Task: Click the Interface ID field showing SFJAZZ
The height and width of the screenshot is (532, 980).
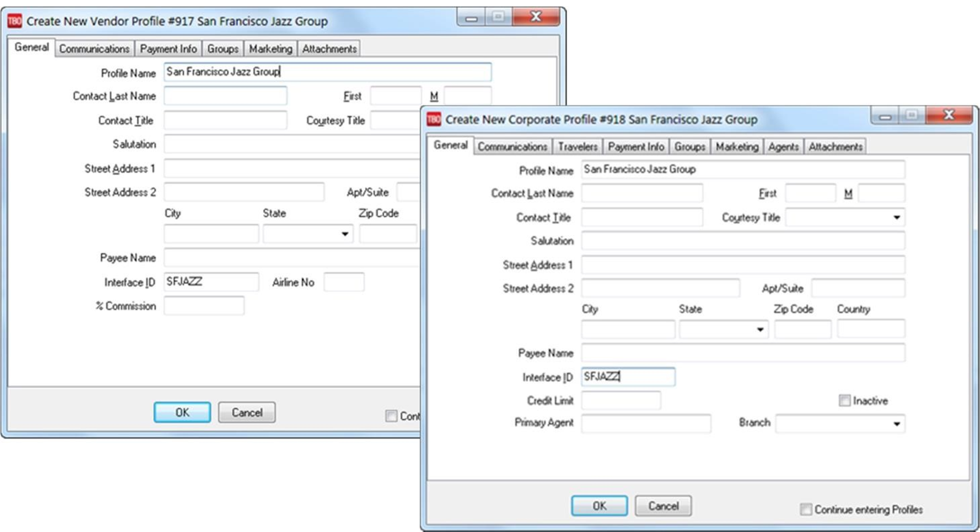Action: tap(628, 377)
